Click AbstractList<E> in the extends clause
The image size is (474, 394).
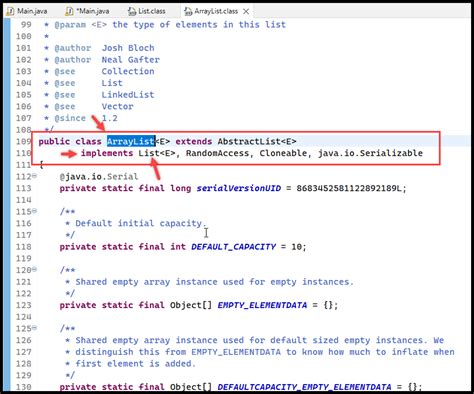point(257,141)
